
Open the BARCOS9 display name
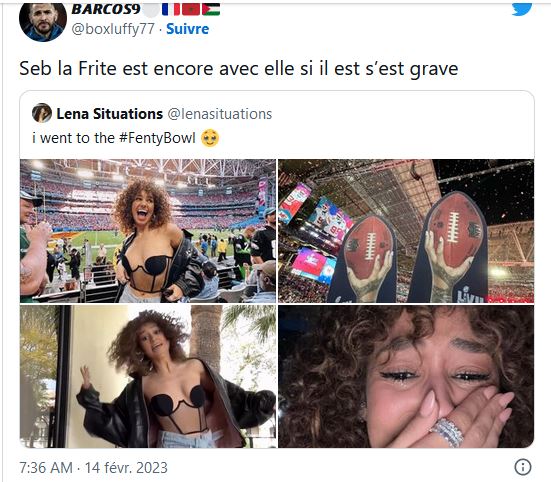pos(106,9)
